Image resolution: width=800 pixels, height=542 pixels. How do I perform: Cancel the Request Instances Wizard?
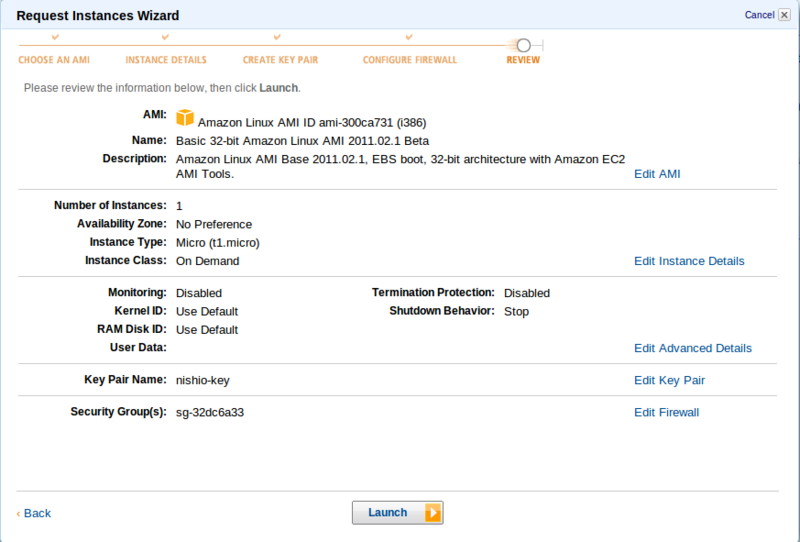pyautogui.click(x=759, y=15)
